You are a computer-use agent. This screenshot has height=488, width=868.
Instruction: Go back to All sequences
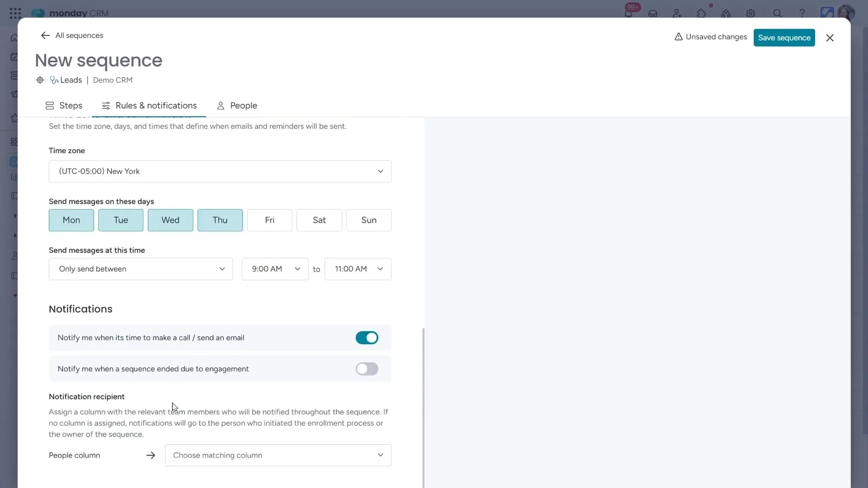(72, 35)
